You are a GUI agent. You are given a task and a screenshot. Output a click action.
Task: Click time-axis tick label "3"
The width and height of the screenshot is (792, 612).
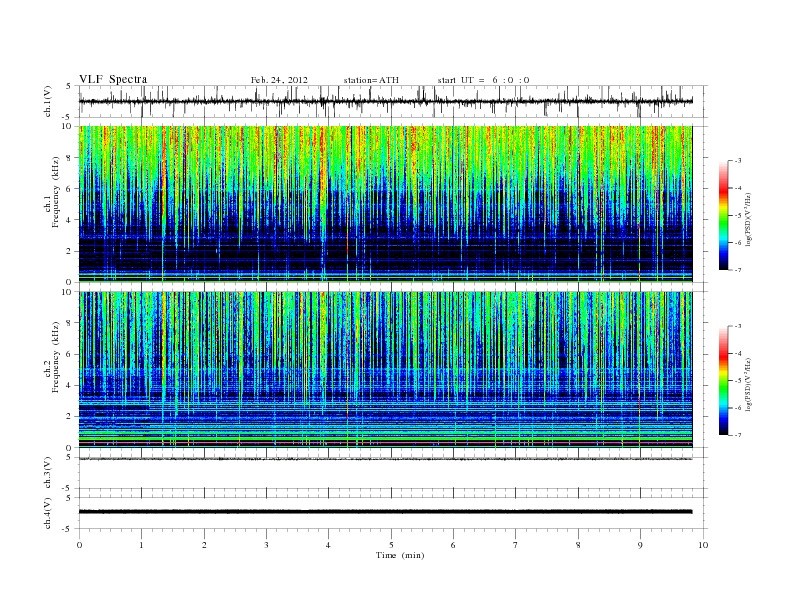(x=266, y=545)
